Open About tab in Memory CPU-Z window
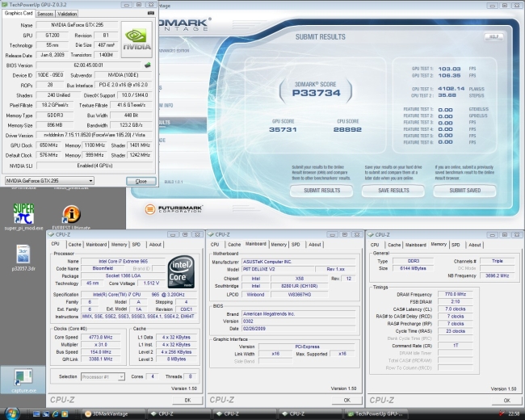Image resolution: width=525 pixels, height=420 pixels. [475, 245]
